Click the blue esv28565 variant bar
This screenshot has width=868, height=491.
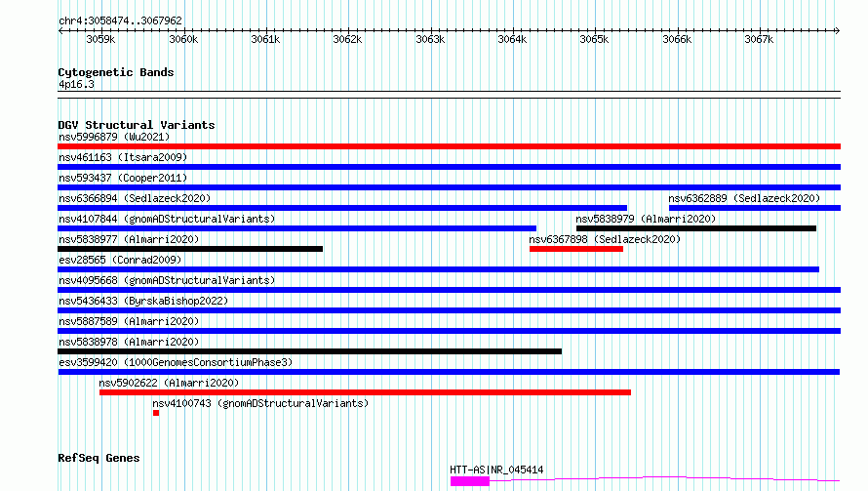[439, 269]
